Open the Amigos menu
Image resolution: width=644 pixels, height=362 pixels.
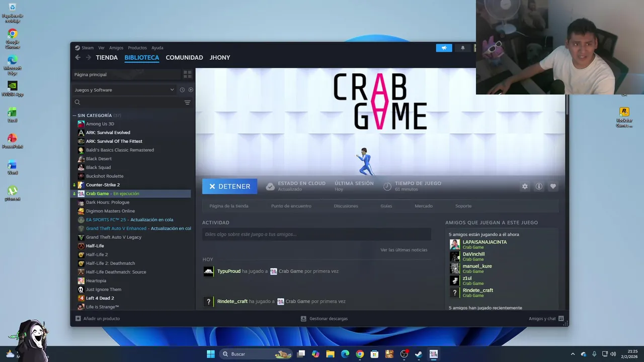coord(116,48)
